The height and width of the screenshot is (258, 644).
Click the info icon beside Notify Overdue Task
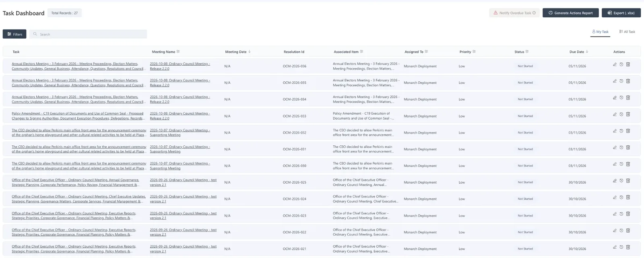pos(534,13)
